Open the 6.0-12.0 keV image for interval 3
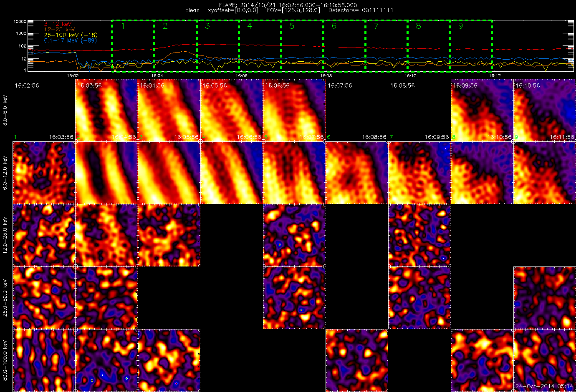 pos(169,173)
